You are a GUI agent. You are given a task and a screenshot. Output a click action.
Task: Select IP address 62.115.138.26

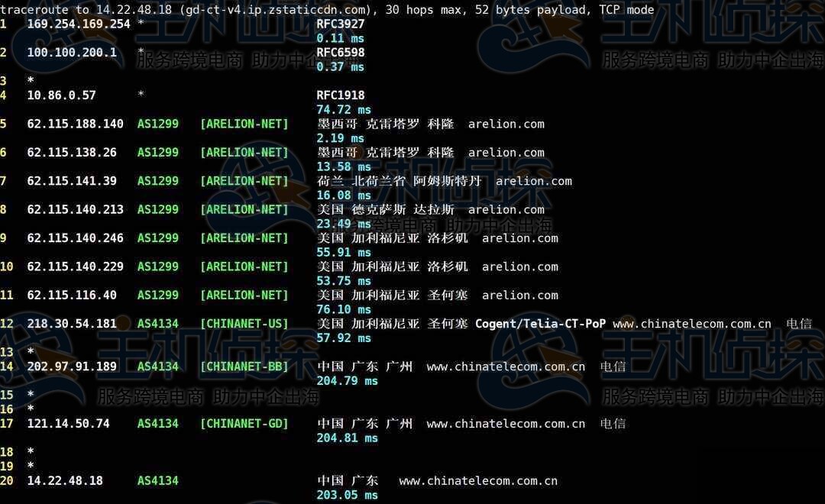[x=72, y=153]
